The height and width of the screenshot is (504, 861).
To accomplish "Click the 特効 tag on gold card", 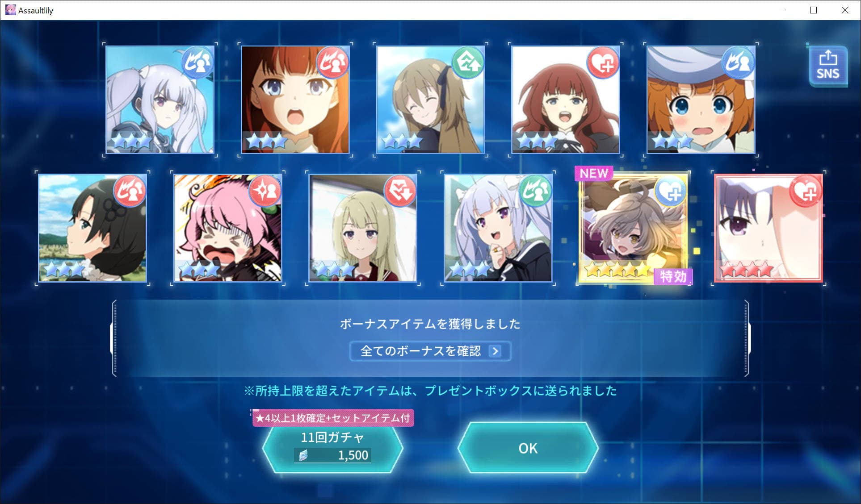I will point(673,277).
